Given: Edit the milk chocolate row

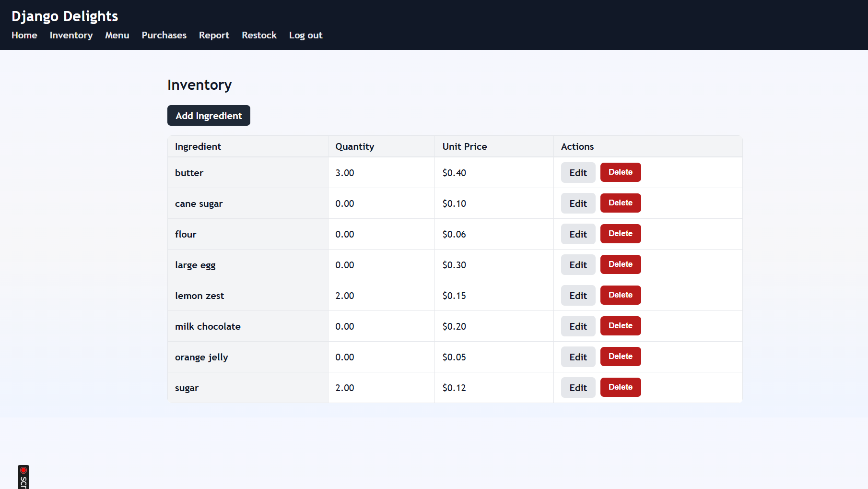Looking at the screenshot, I should tap(578, 326).
